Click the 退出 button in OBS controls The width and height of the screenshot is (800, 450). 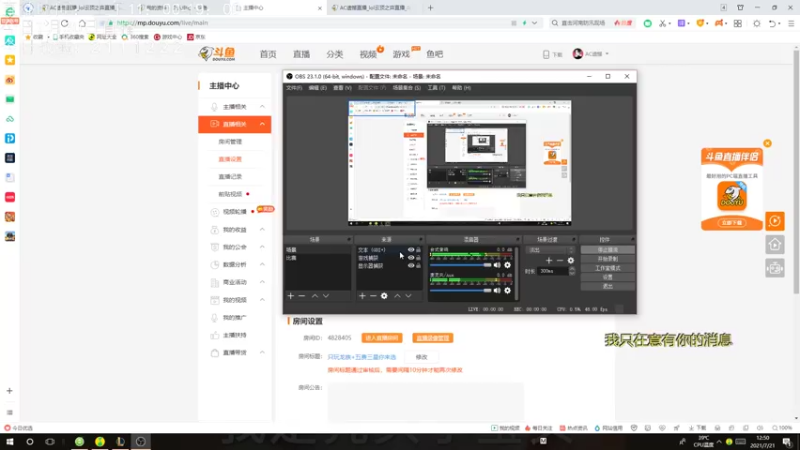coord(607,286)
